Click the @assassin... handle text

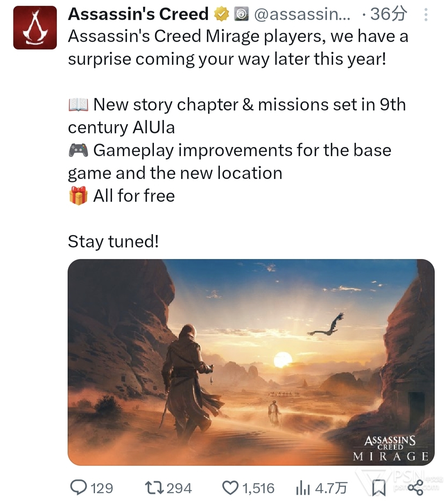pyautogui.click(x=302, y=15)
